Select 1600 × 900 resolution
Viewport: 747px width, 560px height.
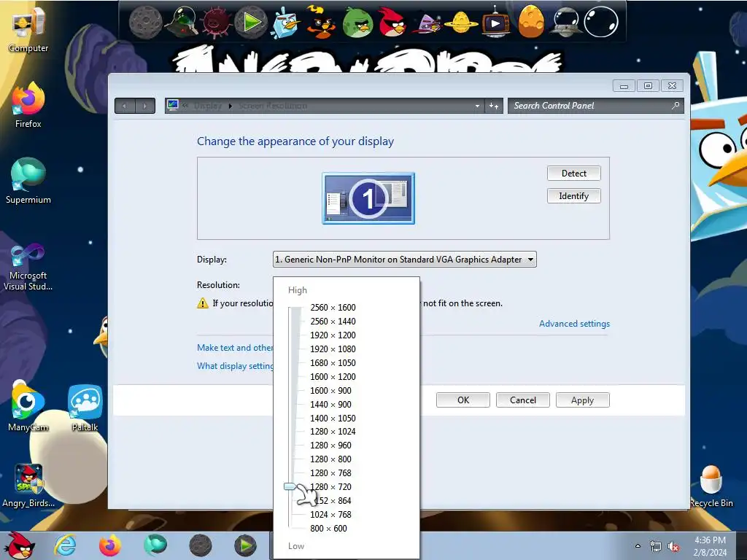330,391
